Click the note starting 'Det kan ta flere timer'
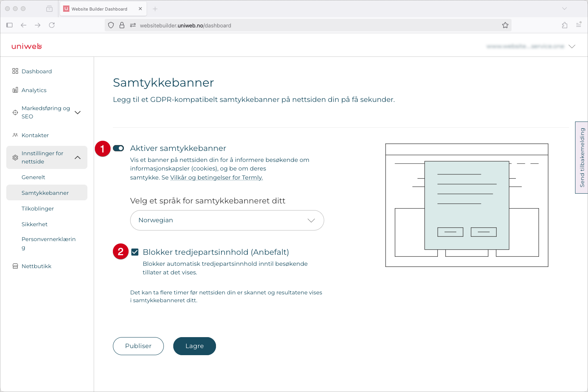 coord(226,296)
